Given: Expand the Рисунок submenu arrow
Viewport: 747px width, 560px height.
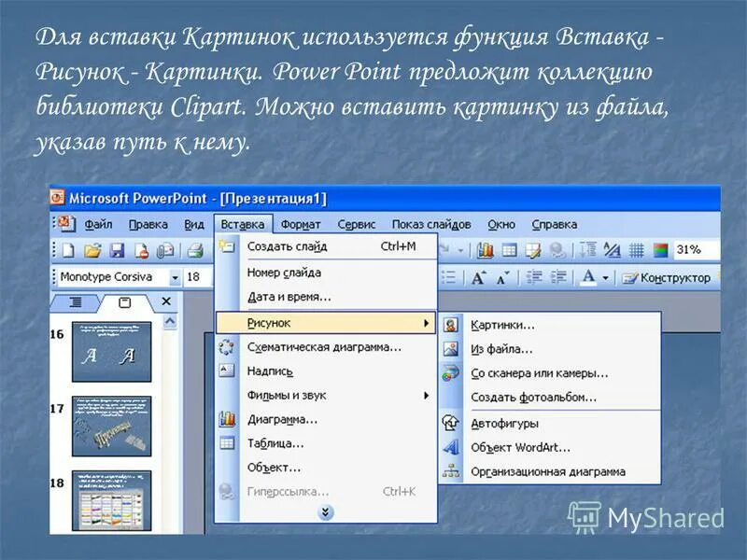Looking at the screenshot, I should pyautogui.click(x=426, y=323).
